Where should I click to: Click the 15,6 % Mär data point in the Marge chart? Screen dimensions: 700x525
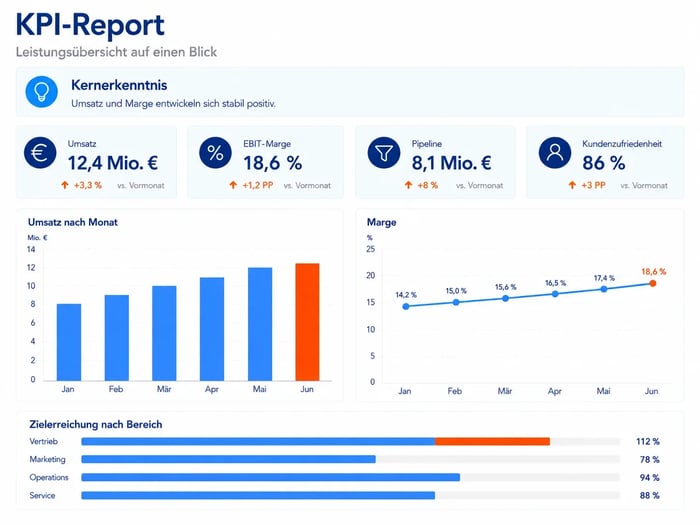tap(505, 298)
